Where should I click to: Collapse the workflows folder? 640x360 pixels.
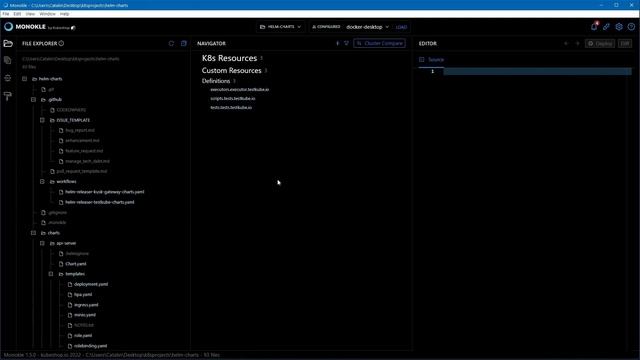42,182
